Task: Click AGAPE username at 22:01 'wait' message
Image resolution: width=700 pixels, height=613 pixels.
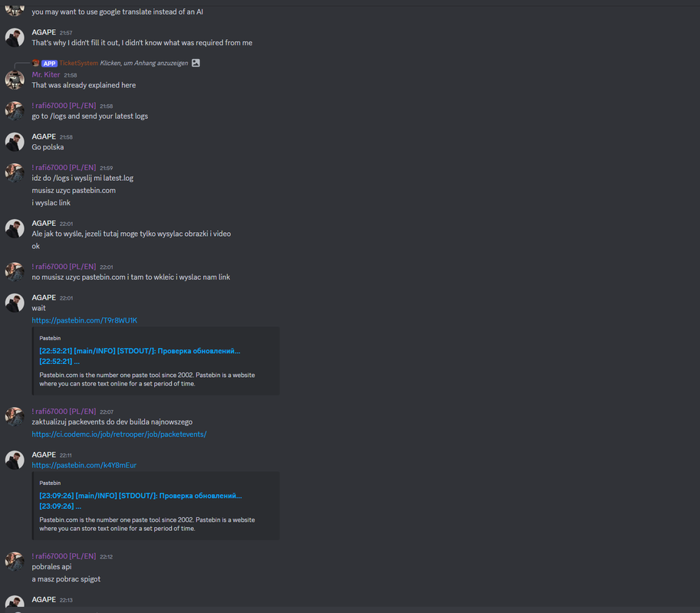Action: 44,297
